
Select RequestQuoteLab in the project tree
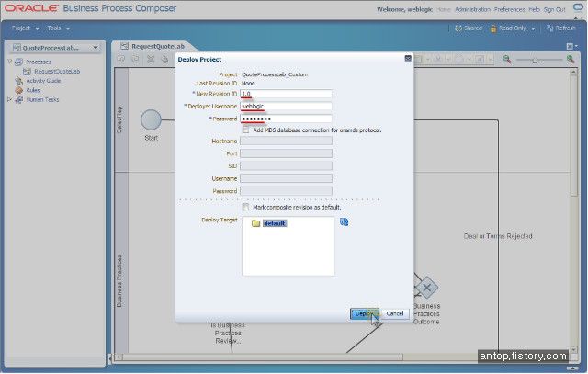57,72
